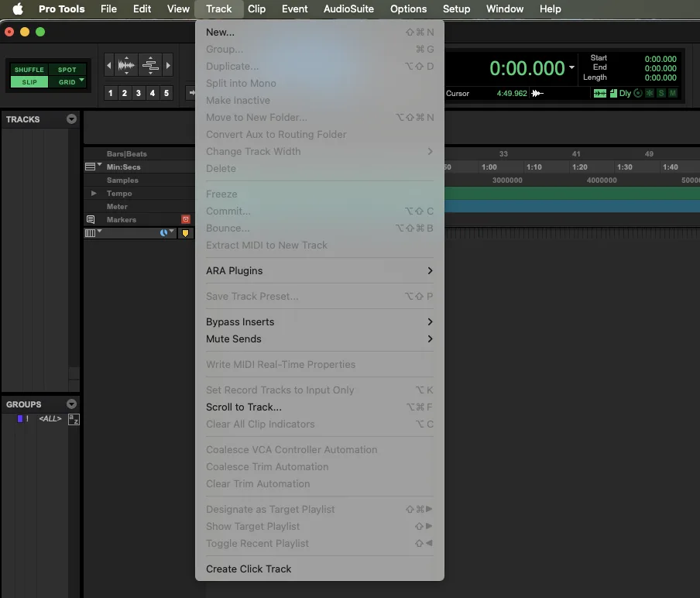Click the Start time value field

pos(661,59)
